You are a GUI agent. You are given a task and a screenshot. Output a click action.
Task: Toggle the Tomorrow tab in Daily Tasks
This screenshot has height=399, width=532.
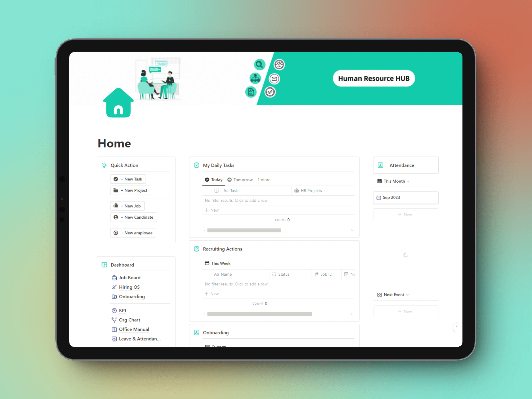[242, 180]
